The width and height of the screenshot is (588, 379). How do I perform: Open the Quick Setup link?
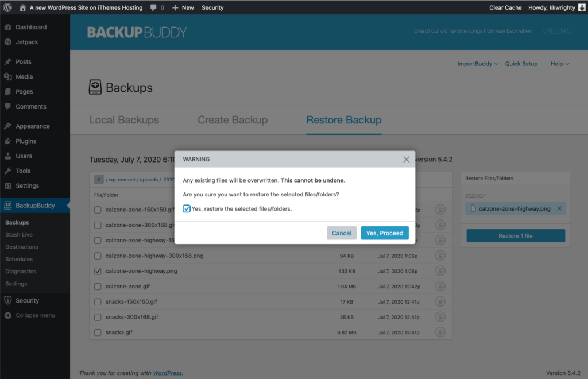[x=521, y=64]
